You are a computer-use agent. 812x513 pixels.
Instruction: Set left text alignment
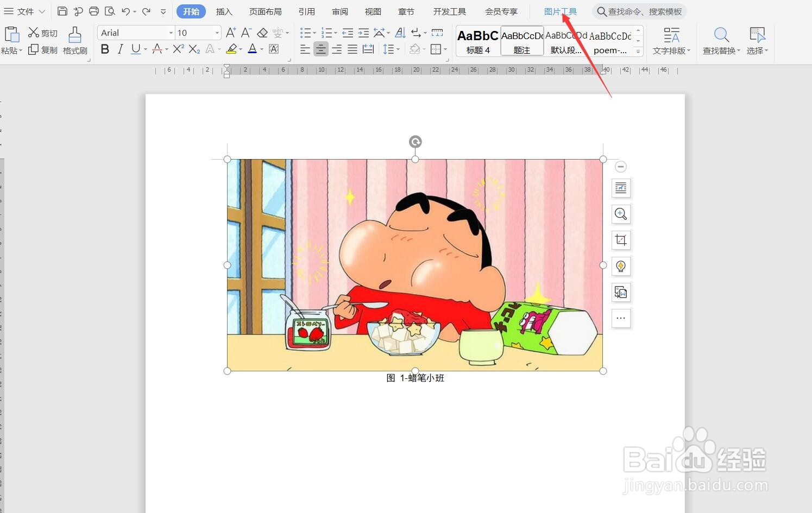click(305, 49)
